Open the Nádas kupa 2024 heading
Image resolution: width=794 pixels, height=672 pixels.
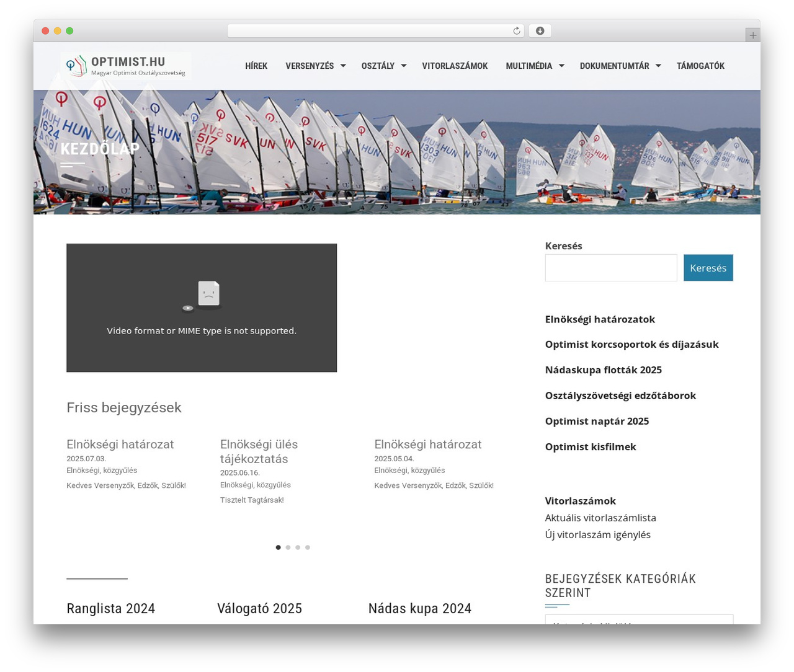pyautogui.click(x=420, y=609)
